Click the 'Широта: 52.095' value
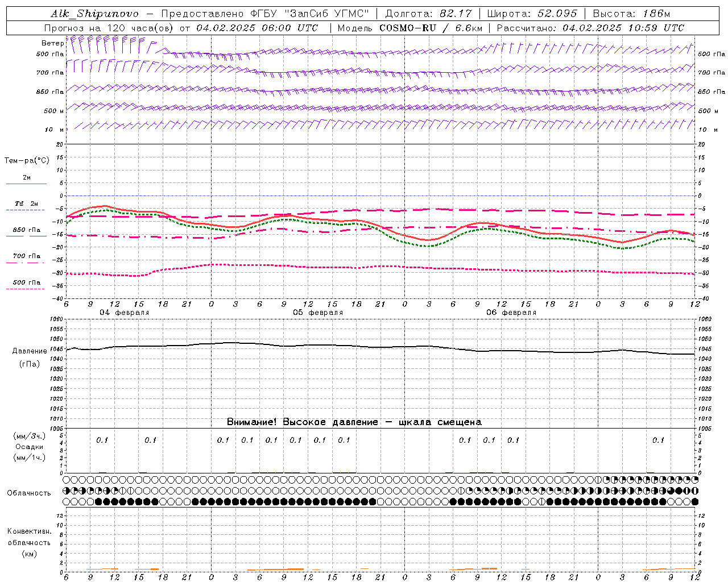The width and height of the screenshot is (728, 582). pyautogui.click(x=532, y=14)
